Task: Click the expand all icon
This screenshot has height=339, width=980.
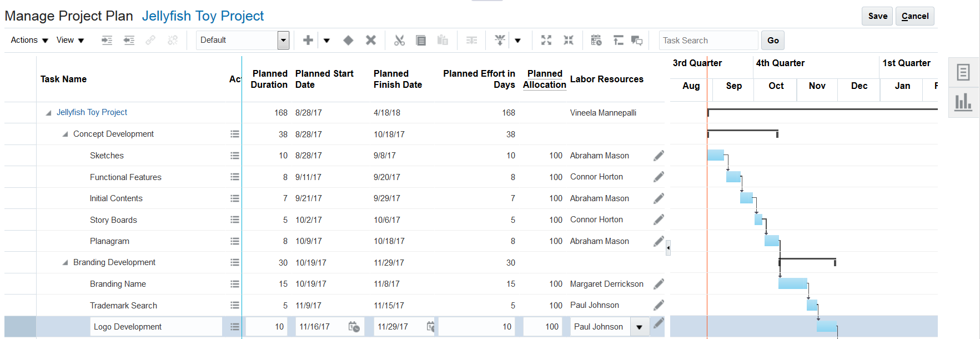Action: [x=546, y=40]
